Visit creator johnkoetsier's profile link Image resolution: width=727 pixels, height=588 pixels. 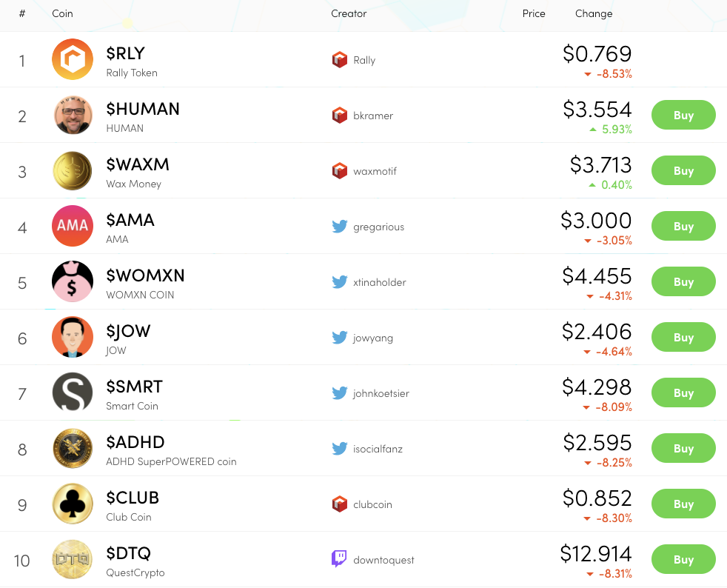click(381, 393)
